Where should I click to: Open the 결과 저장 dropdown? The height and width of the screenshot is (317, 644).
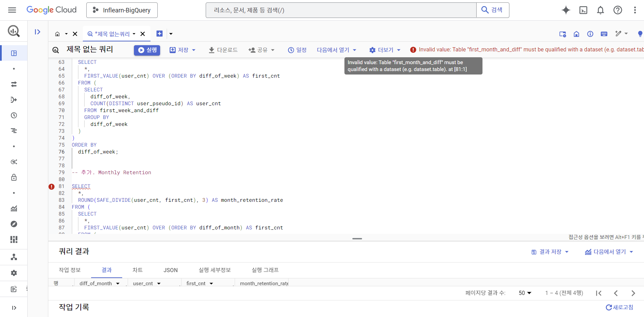[x=550, y=252]
